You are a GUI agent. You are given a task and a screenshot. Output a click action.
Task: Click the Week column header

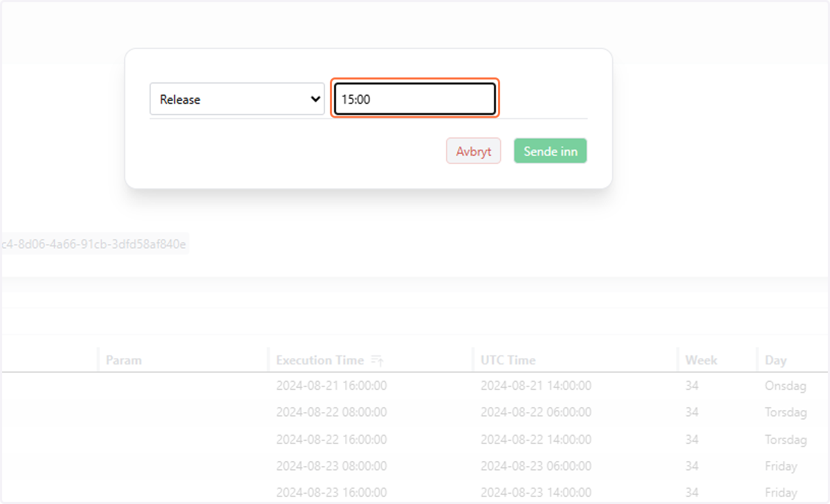coord(701,360)
